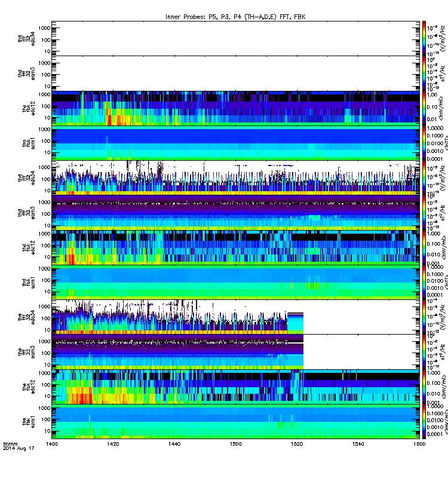Click the the fbk scm1 spectrogram panel
The height and width of the screenshot is (478, 448).
235,421
